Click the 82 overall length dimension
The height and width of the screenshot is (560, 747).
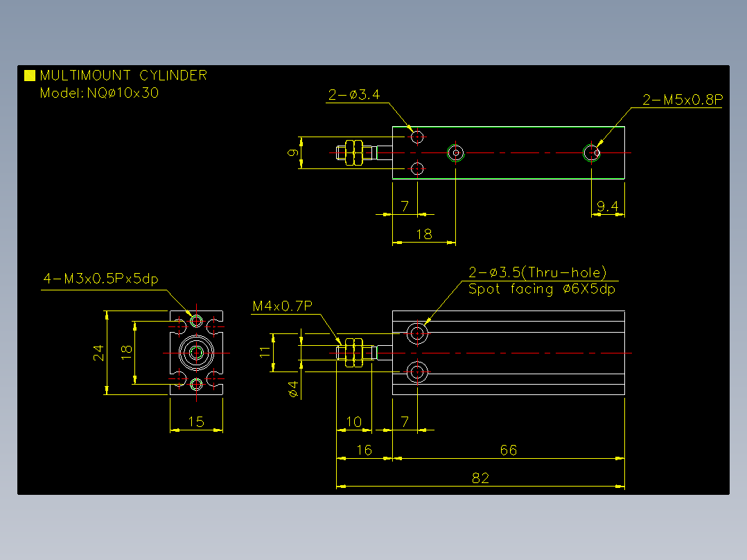(x=480, y=478)
